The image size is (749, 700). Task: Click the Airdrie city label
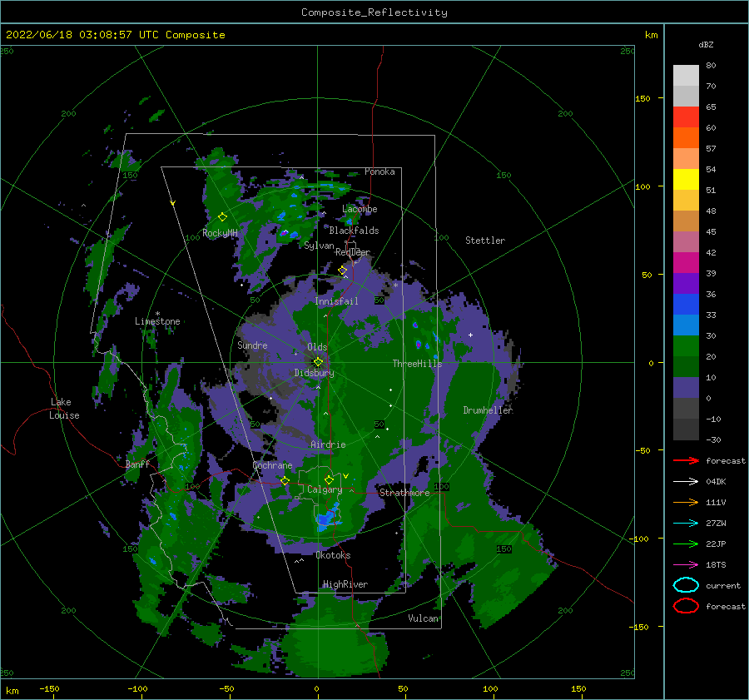[x=328, y=444]
